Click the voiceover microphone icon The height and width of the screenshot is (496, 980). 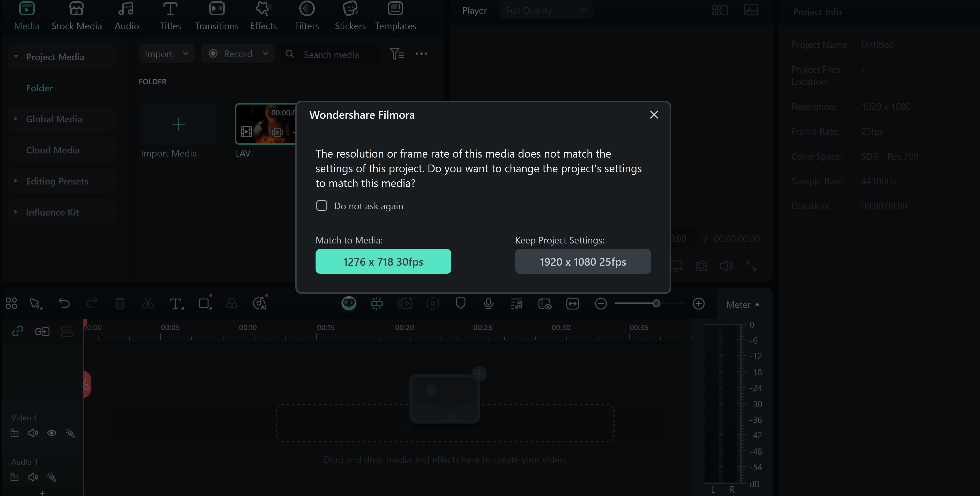[x=489, y=303]
